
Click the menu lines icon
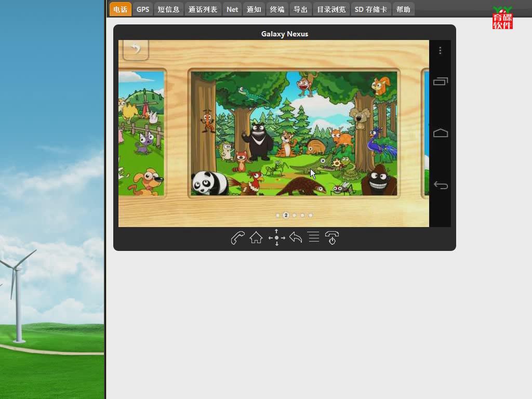click(x=314, y=237)
